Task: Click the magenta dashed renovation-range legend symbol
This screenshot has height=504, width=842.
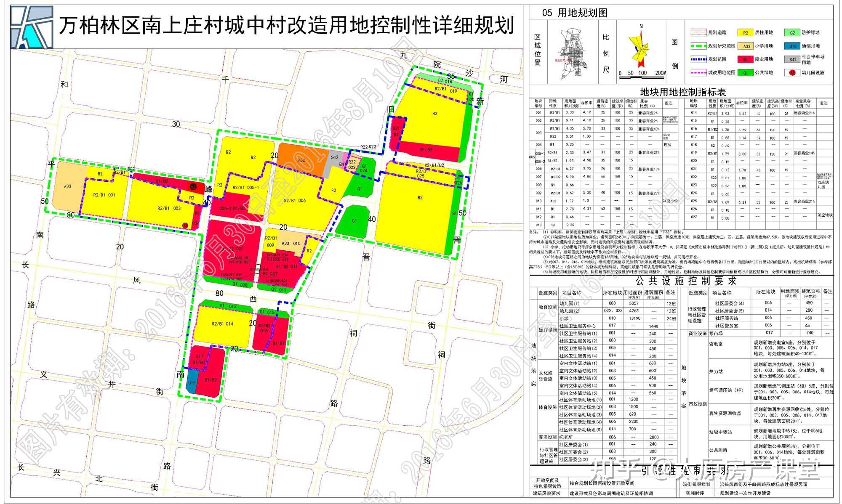Action: [x=698, y=72]
